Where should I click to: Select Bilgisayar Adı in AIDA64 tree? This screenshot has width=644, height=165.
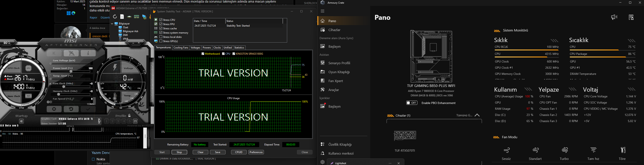coord(130,31)
